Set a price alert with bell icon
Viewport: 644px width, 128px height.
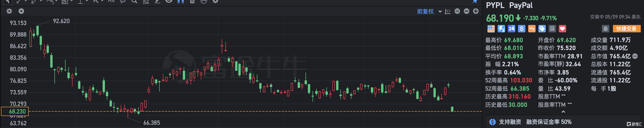[606, 29]
